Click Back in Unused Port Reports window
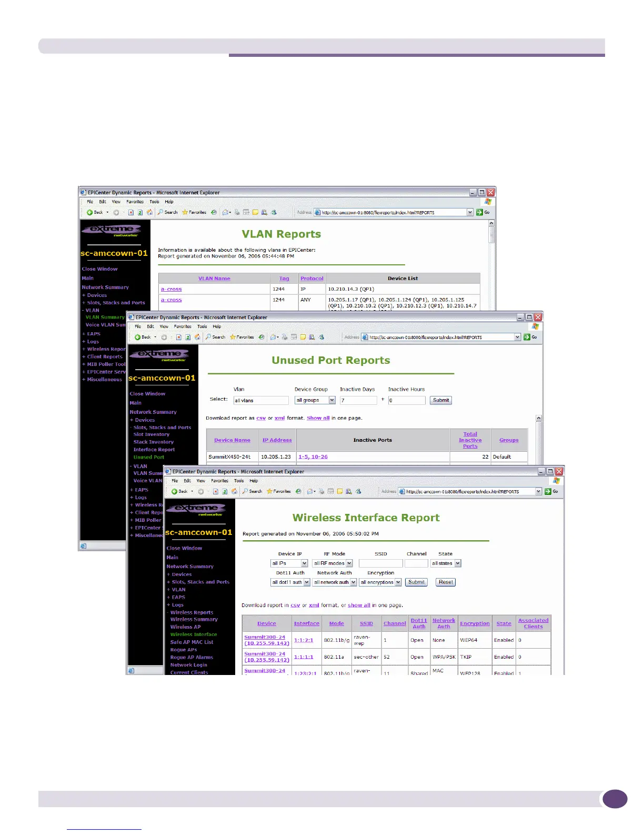This screenshot has width=644, height=834. [143, 337]
